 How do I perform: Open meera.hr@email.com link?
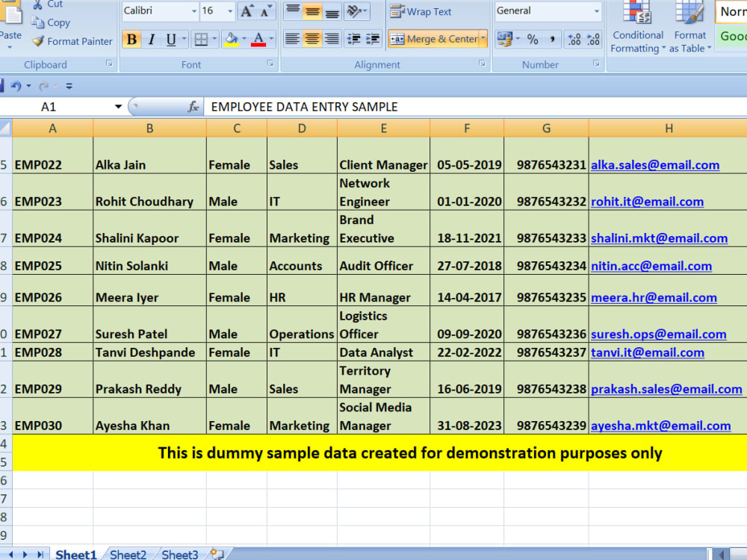coord(654,298)
